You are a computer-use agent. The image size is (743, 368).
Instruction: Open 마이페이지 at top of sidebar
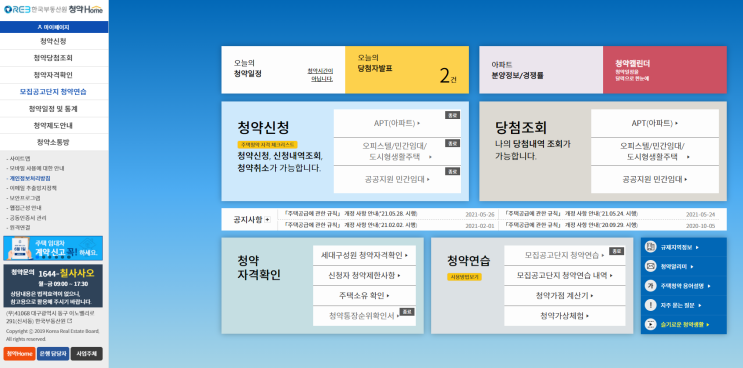[x=54, y=27]
